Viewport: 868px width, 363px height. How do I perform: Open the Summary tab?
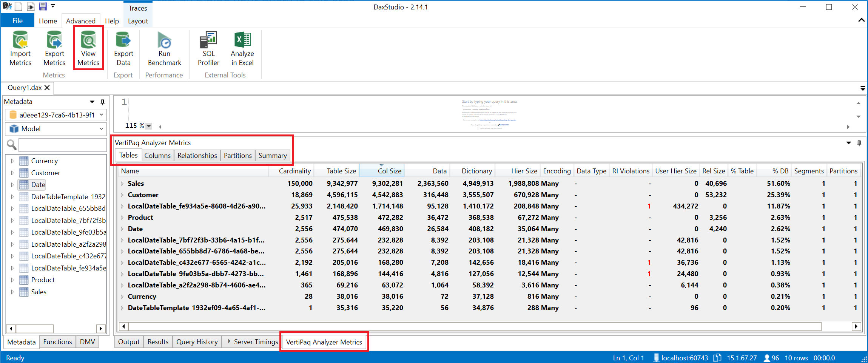273,156
